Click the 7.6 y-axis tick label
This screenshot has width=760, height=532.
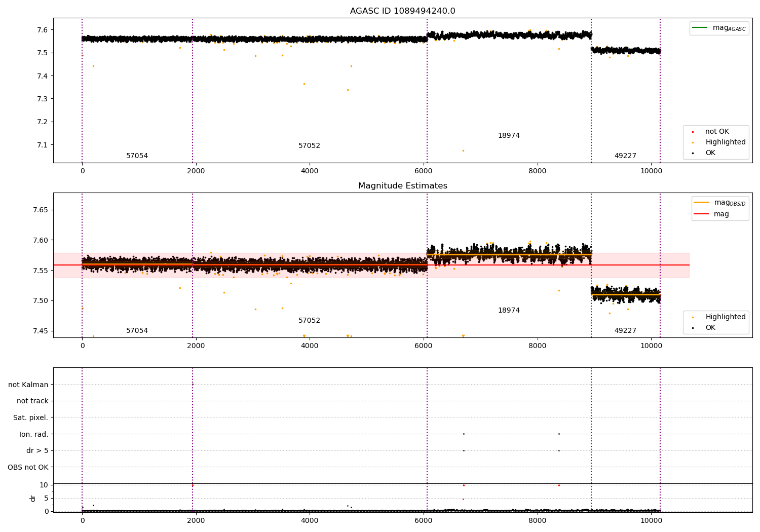tap(42, 30)
